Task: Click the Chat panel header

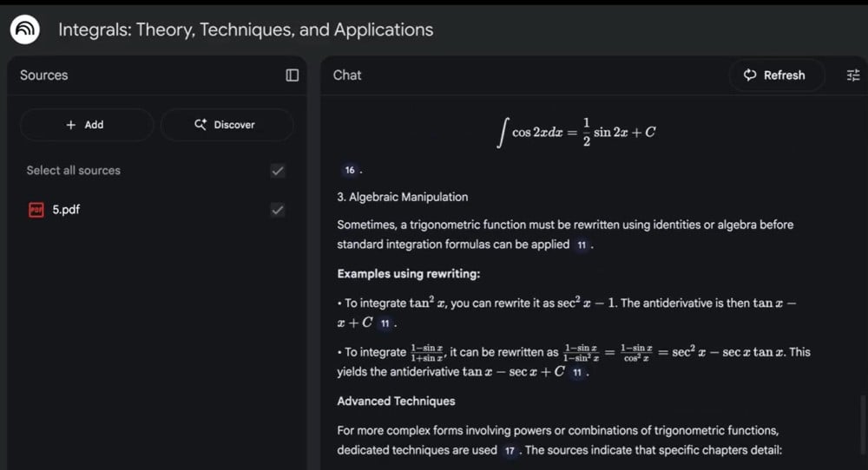Action: click(x=347, y=75)
